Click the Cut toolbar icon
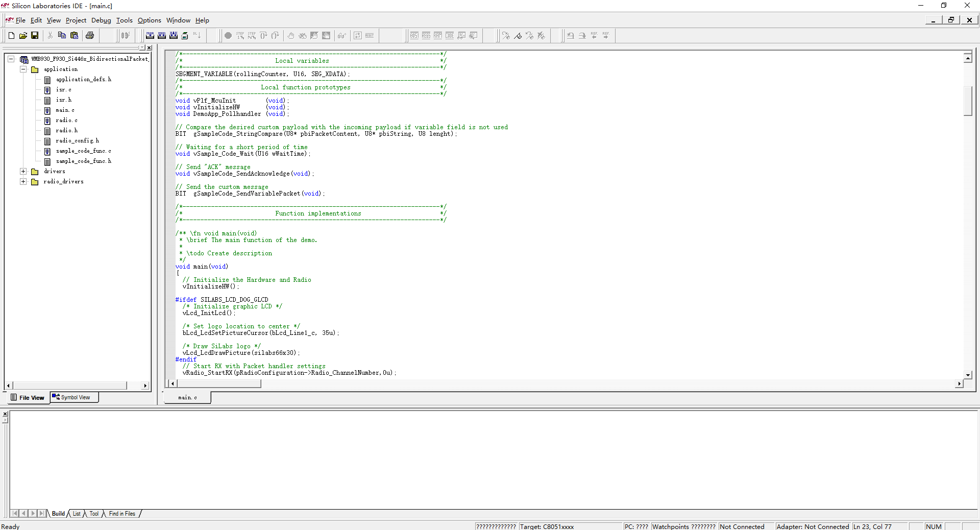 [x=50, y=35]
